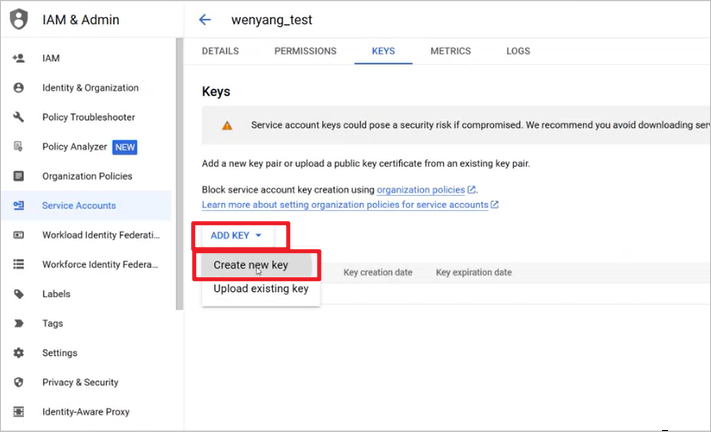Expand the ADD KEY dropdown
Viewport: 711px width, 432px height.
click(x=236, y=235)
